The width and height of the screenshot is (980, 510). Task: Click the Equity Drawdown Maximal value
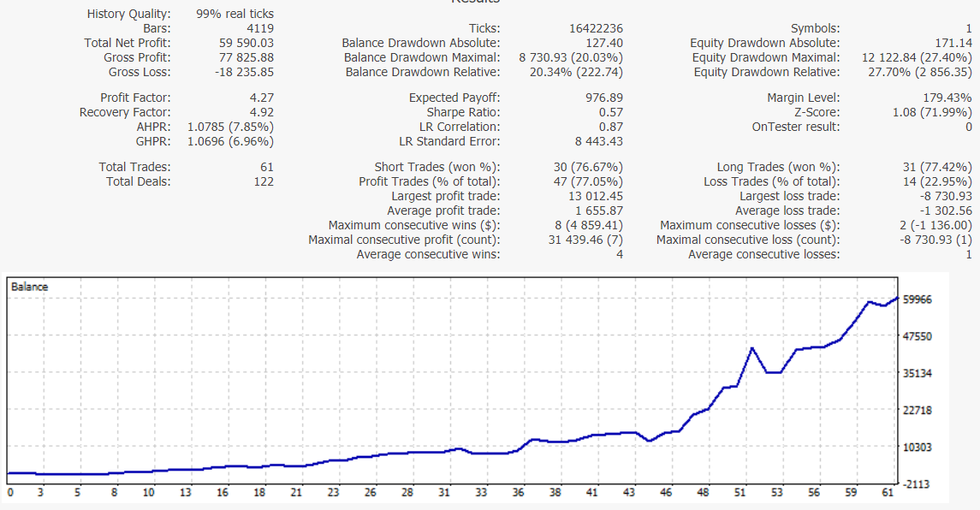click(x=917, y=57)
